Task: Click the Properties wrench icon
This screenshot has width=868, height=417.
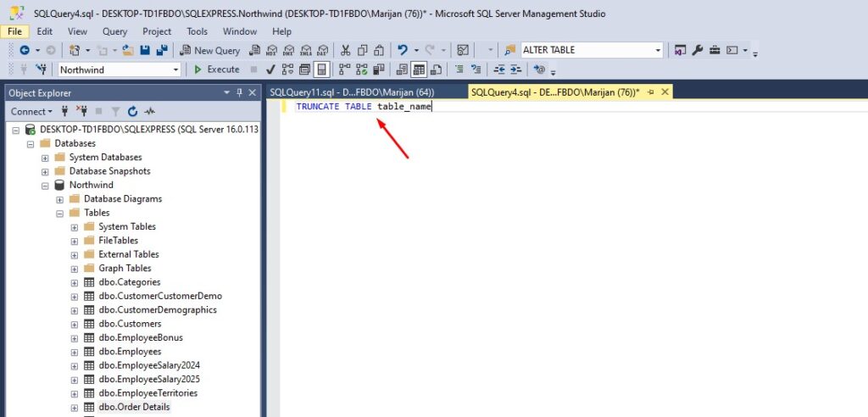Action: (x=698, y=50)
